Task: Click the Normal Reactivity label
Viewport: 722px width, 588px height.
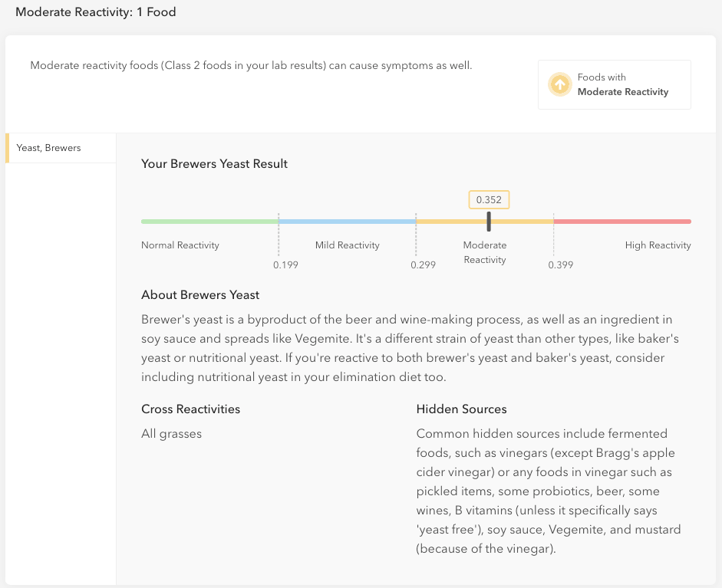Action: 180,245
